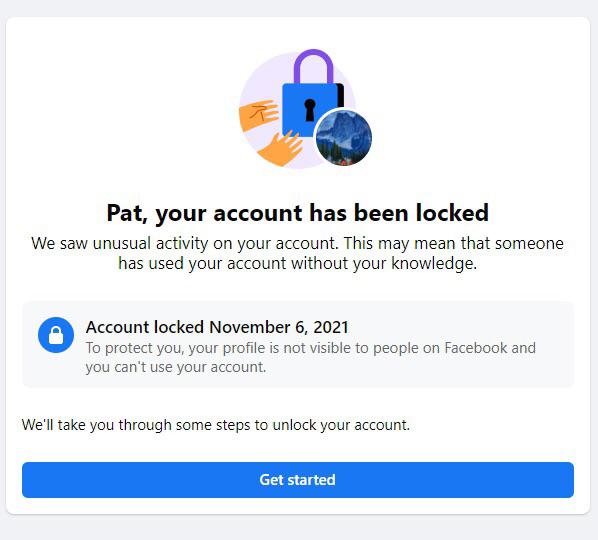This screenshot has width=598, height=540.
Task: Click the 'November 6, 2021' date
Action: 279,327
